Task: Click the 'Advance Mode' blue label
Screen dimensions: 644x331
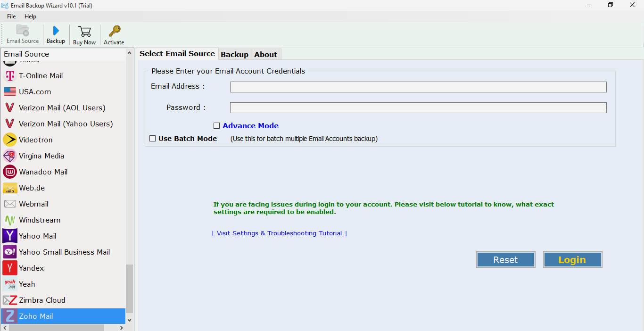Action: point(251,126)
